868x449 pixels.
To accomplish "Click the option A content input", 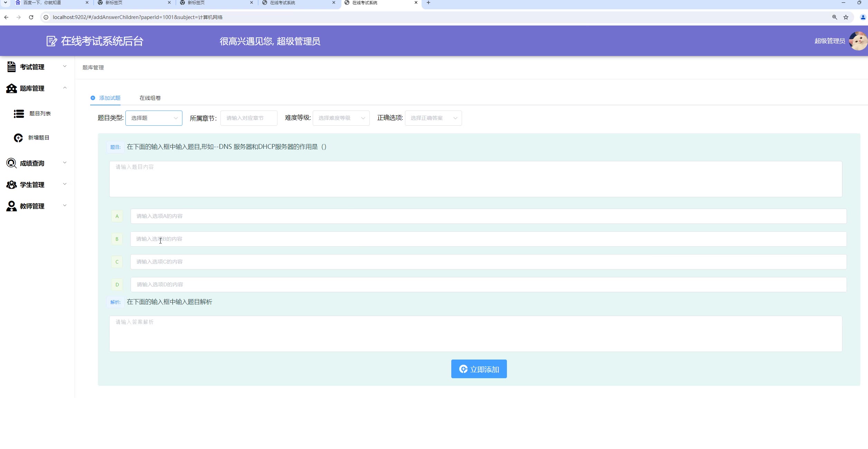I will tap(488, 216).
